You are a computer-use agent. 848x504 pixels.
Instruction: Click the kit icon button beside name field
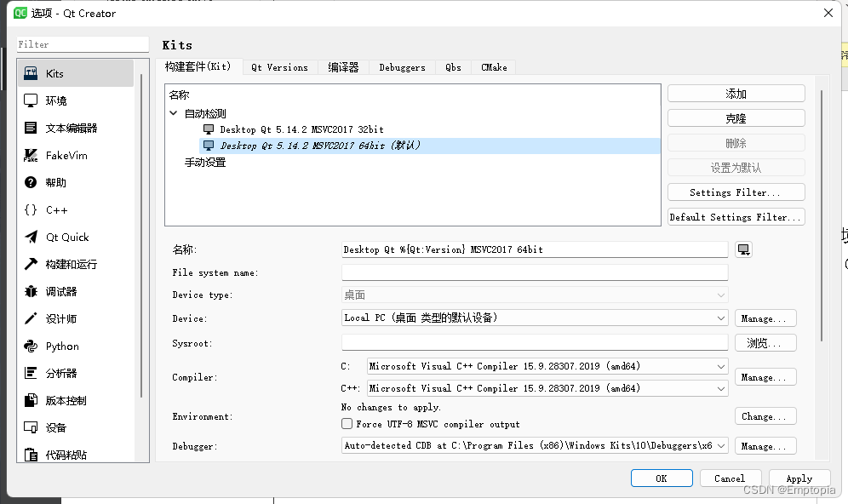point(743,249)
